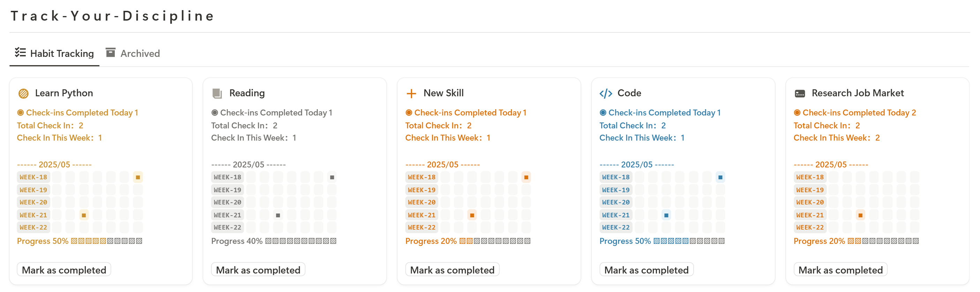Mark Research Job Market as completed
The image size is (980, 292).
(840, 270)
